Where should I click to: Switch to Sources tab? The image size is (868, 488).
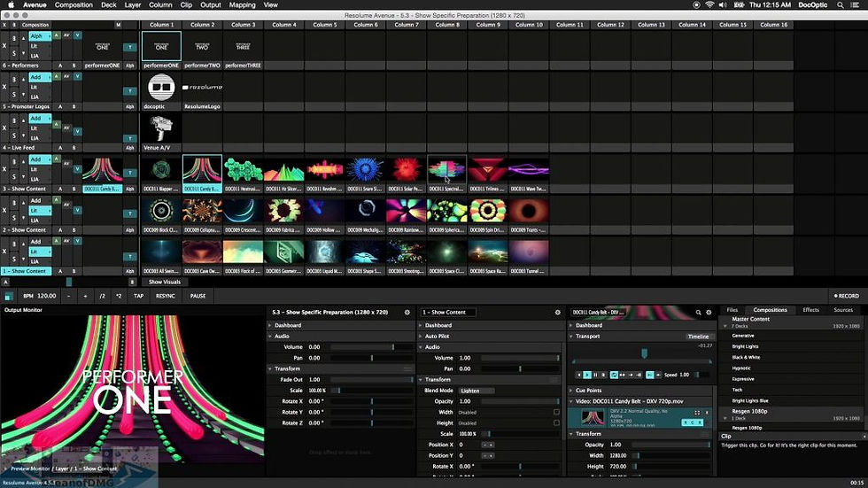tap(843, 310)
